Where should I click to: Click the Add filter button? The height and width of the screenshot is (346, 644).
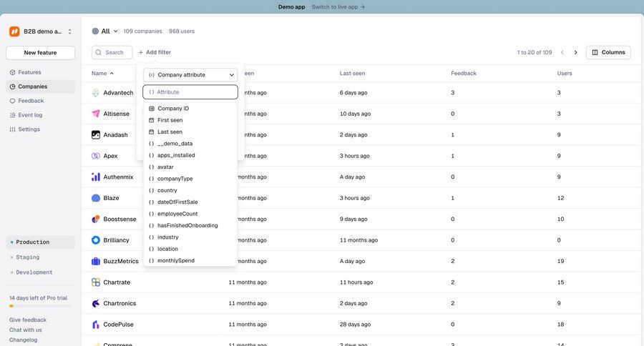pos(155,52)
